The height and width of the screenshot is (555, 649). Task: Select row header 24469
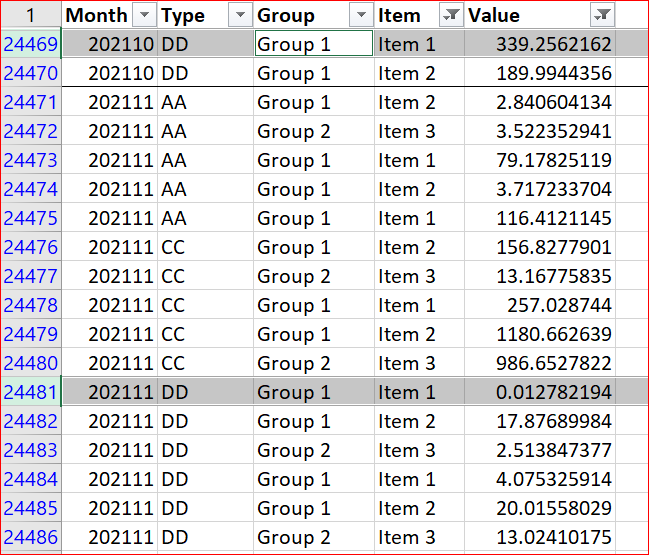31,44
